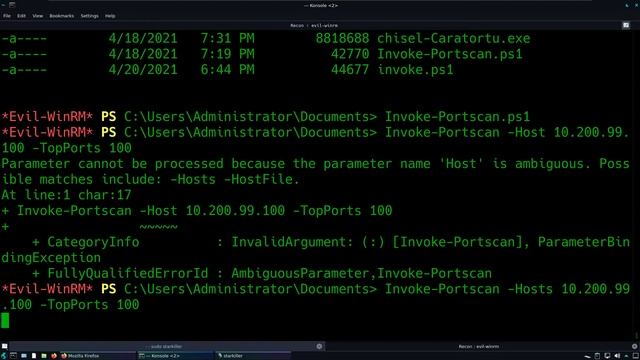The height and width of the screenshot is (360, 640).
Task: Click the 'Recon : evil-winrm' session title at top
Action: coord(314,25)
